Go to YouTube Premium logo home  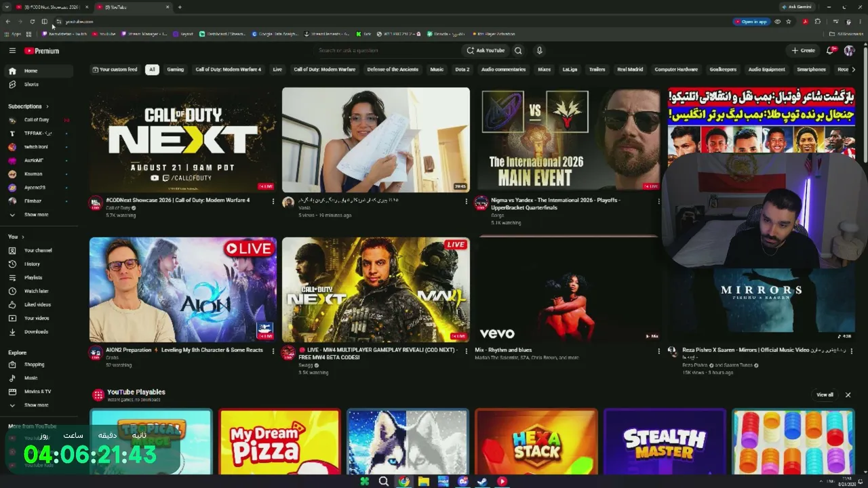click(42, 51)
